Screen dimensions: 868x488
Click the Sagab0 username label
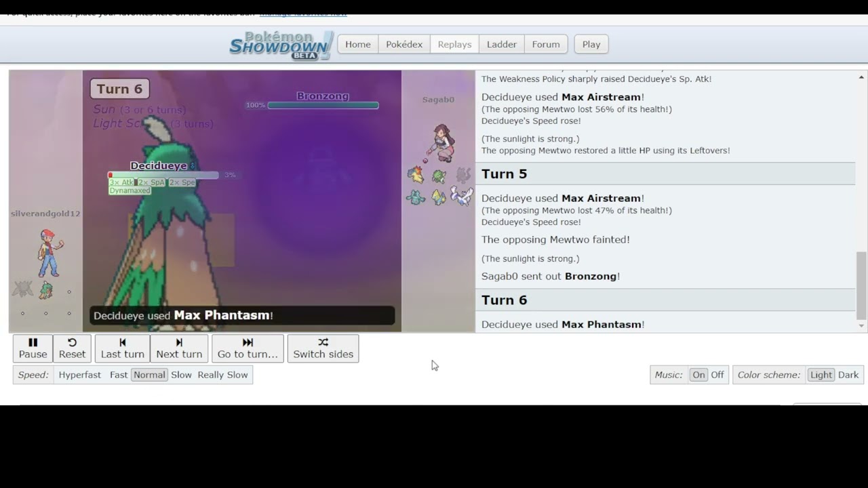tap(438, 100)
